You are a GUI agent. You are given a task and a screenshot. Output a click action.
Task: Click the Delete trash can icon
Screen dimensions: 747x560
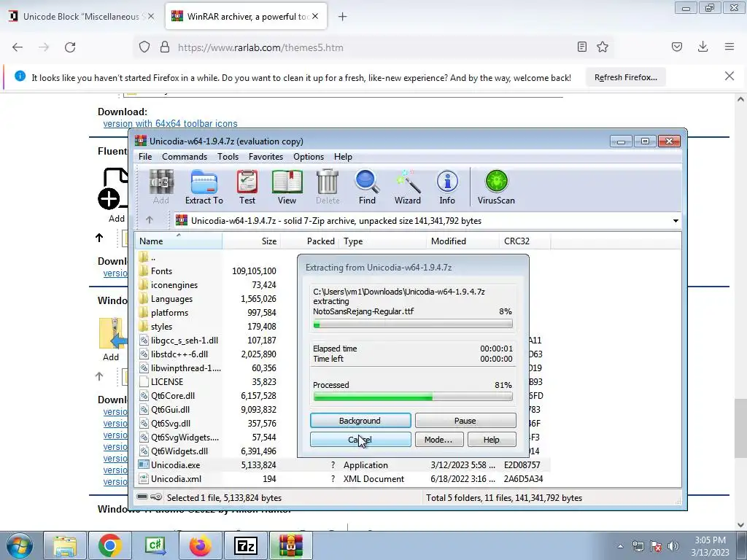click(328, 187)
